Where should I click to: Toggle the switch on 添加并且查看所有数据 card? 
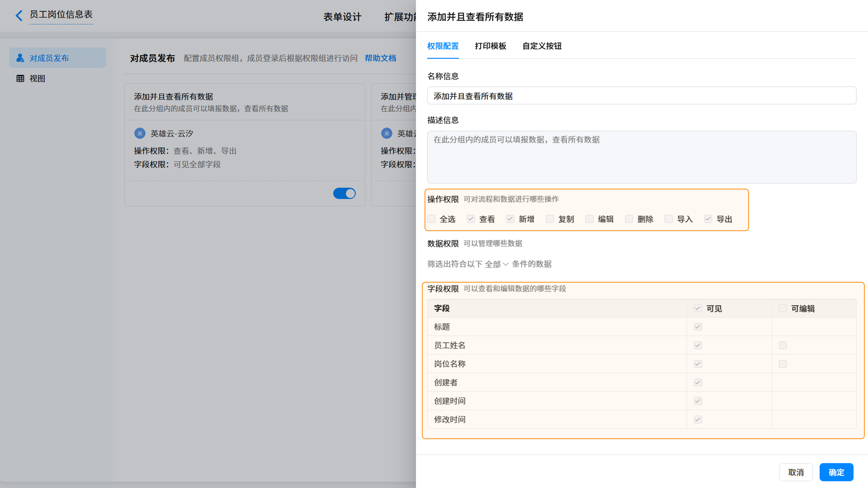[344, 193]
